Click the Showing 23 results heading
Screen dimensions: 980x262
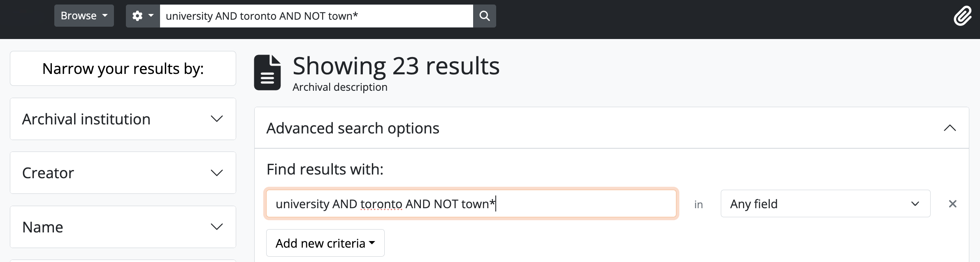pos(396,66)
